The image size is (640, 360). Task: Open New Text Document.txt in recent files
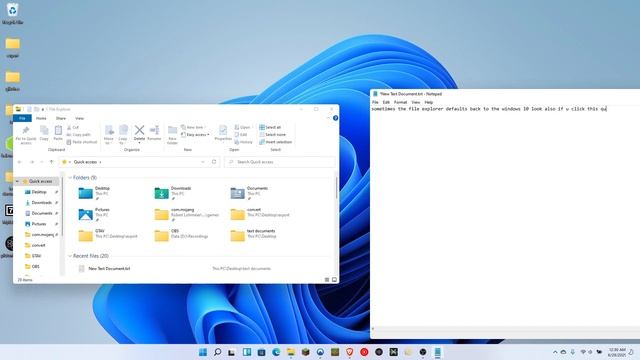[109, 269]
